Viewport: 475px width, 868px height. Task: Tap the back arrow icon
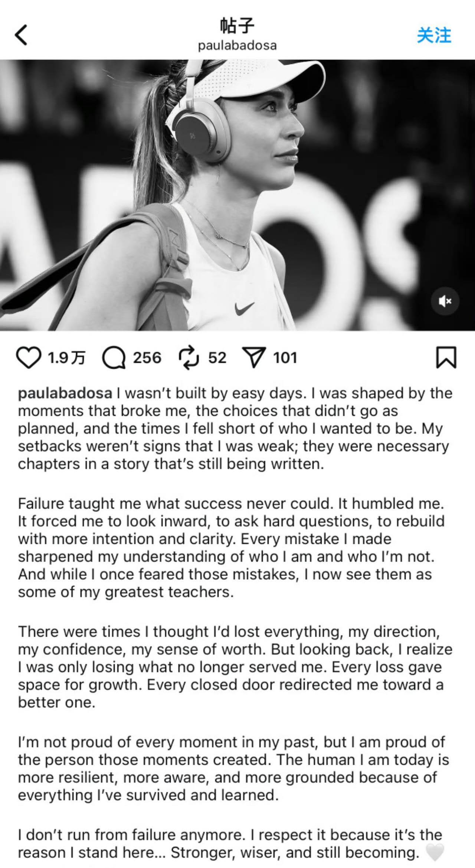[x=21, y=35]
